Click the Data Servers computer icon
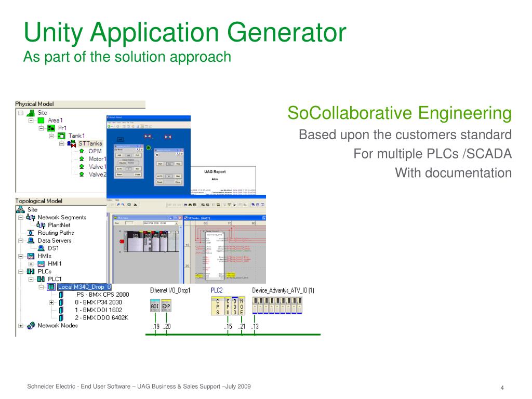532x399 pixels. tap(31, 241)
